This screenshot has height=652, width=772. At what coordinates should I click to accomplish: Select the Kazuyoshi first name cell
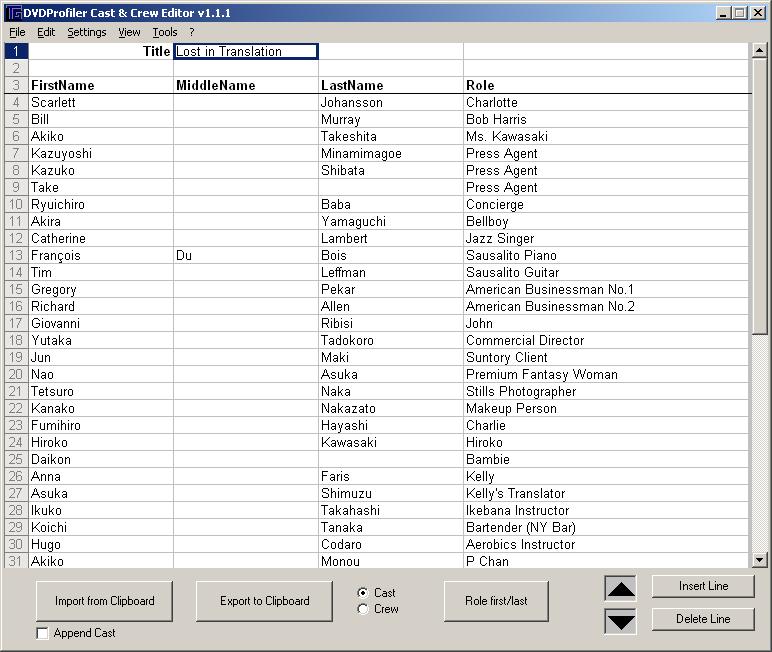(x=101, y=154)
